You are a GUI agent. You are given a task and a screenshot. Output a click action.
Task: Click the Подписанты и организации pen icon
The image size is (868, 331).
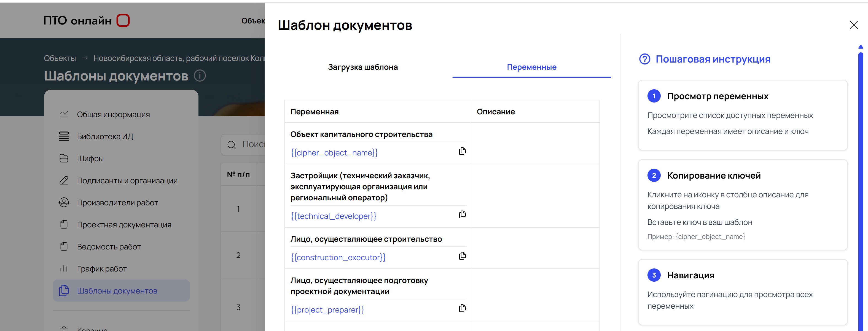pyautogui.click(x=64, y=180)
